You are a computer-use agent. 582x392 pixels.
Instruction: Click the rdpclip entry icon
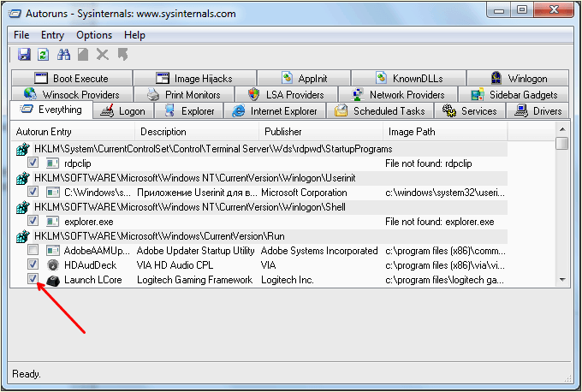(53, 163)
